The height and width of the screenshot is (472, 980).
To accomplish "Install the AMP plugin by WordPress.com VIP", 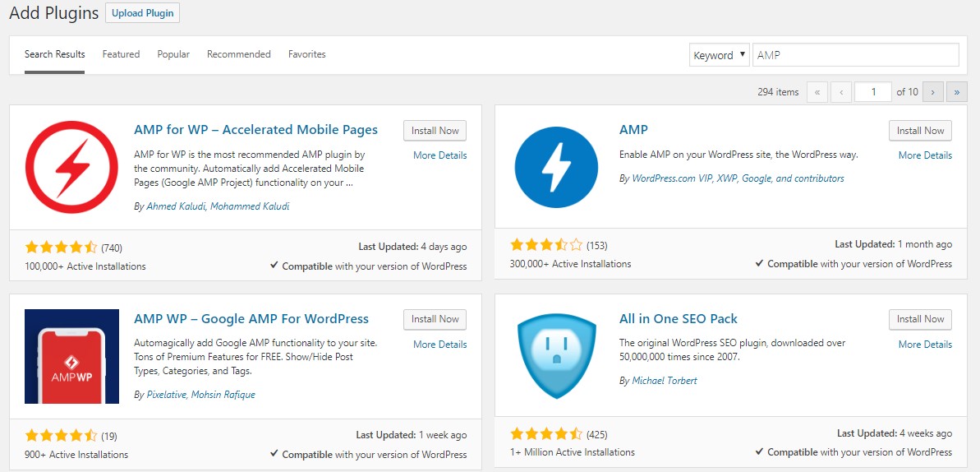I will click(x=921, y=130).
